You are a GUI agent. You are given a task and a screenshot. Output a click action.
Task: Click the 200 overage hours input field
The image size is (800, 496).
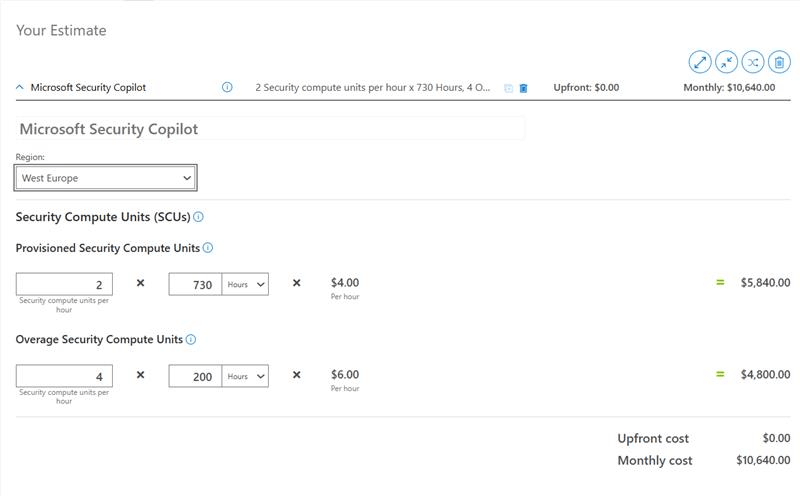coord(195,376)
